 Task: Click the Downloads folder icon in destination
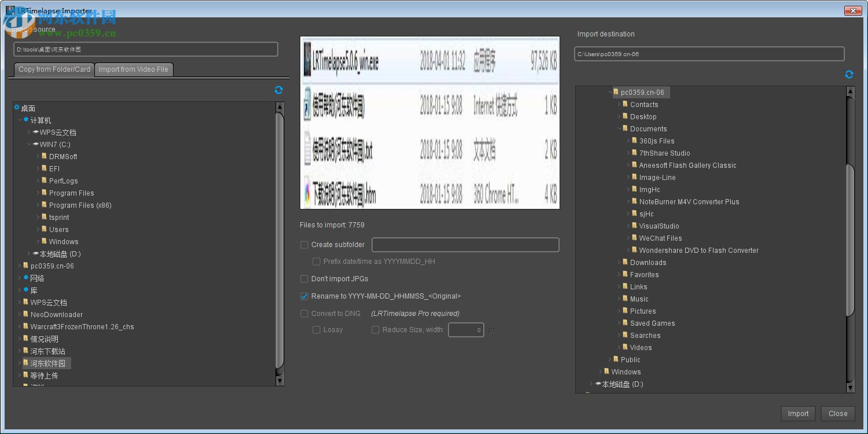tap(626, 262)
